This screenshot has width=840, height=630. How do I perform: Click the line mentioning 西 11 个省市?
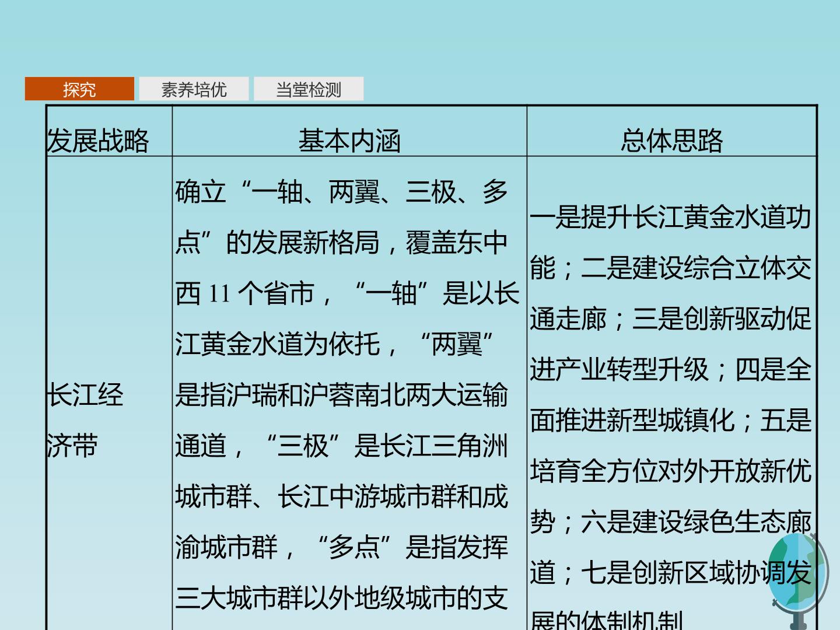[x=347, y=293]
